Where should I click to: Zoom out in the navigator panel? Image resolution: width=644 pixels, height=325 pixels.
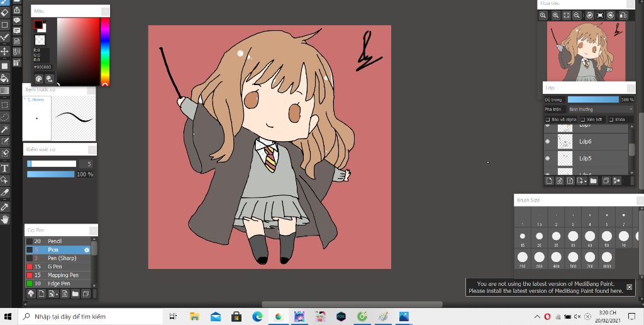(x=577, y=15)
